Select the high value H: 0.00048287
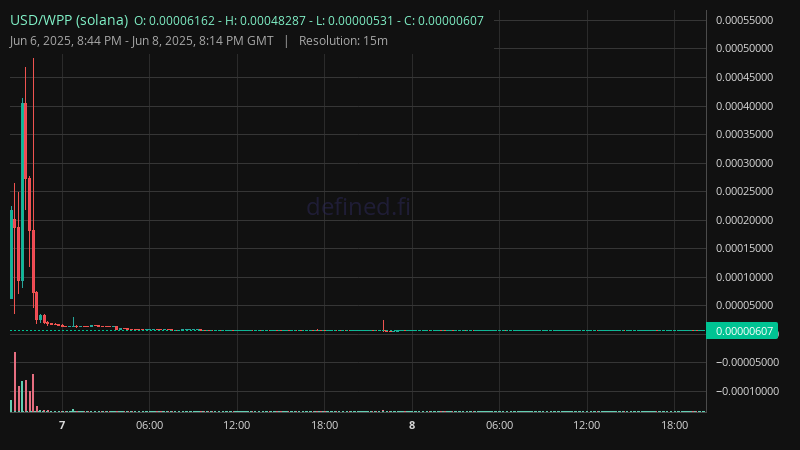 point(265,21)
